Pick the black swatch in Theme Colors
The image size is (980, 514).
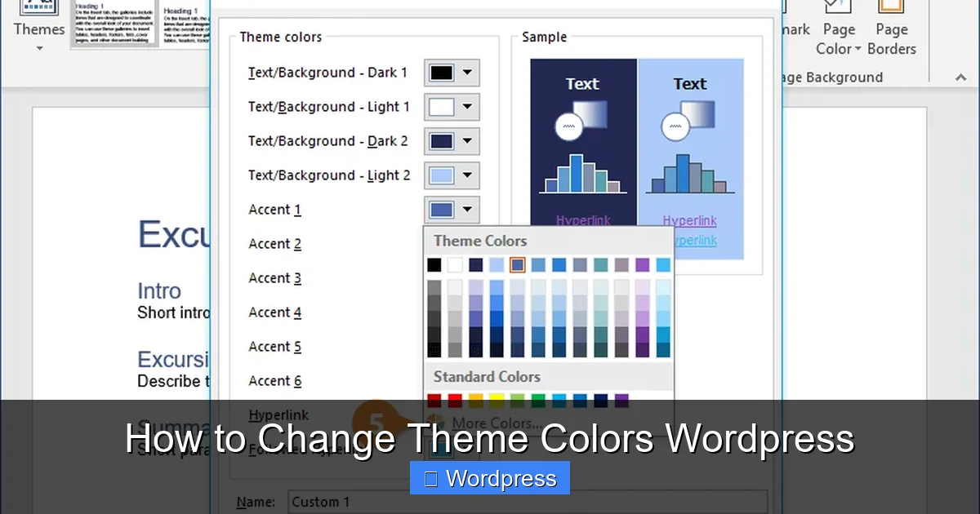coord(434,265)
